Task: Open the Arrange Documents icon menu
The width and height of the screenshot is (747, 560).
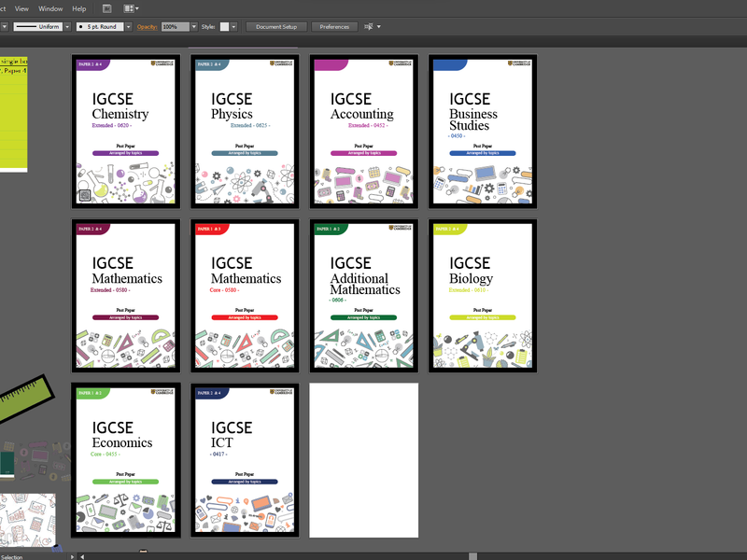Action: (x=132, y=8)
